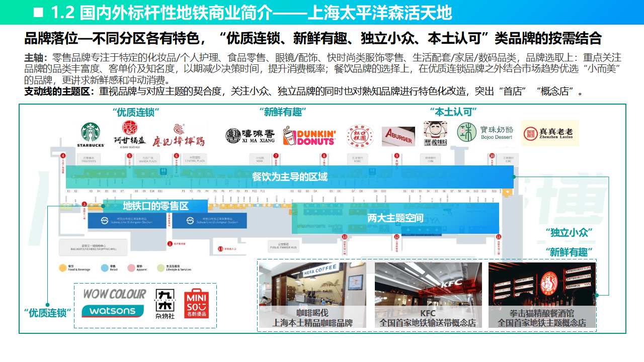
Task: Click the orange Food & Beverage legend dot
Action: tap(63, 268)
